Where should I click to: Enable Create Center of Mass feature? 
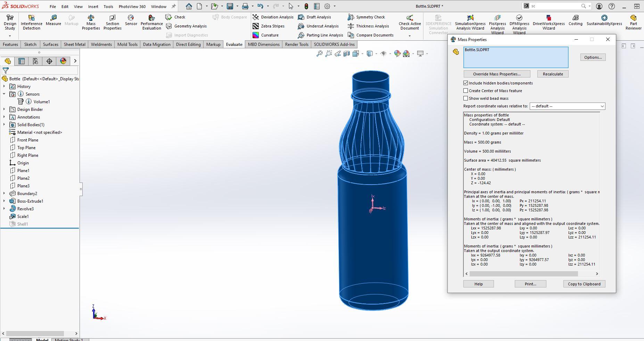click(x=465, y=91)
